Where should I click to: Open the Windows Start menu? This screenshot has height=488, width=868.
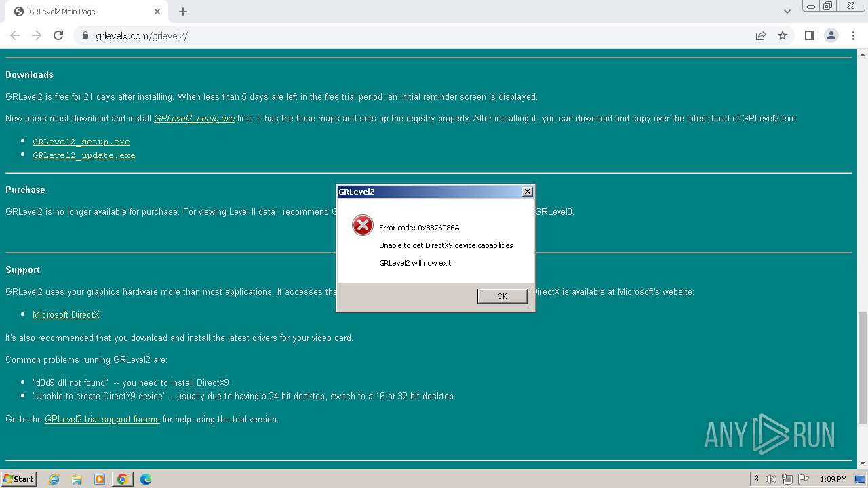19,479
